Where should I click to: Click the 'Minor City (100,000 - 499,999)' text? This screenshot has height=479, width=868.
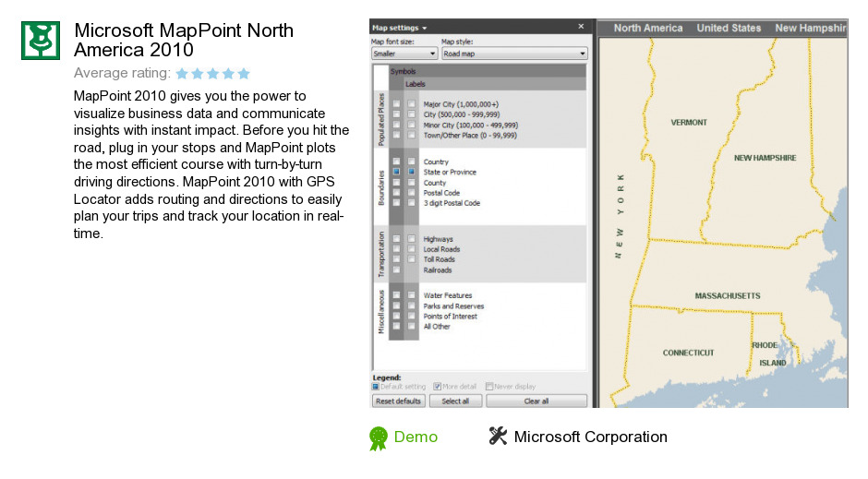tap(471, 126)
